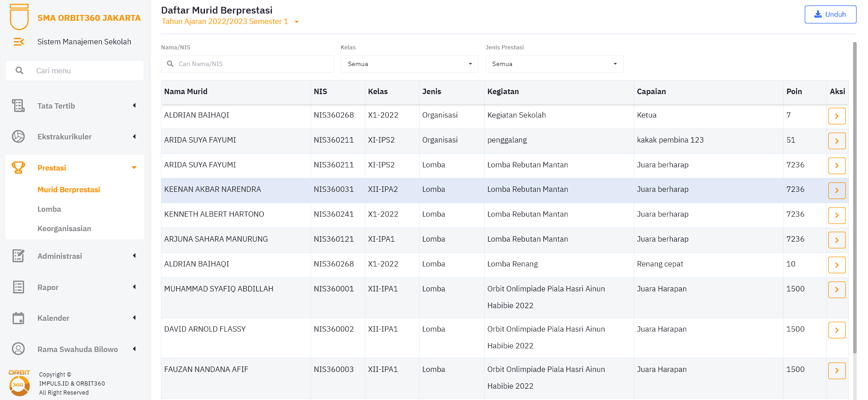Change the Tahun Ajaran semester selector
The height and width of the screenshot is (400, 868).
coord(231,22)
